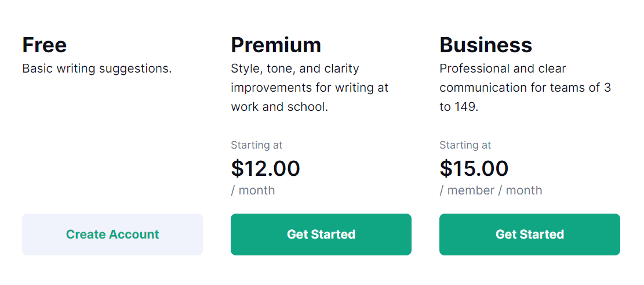Click "Starting at" above the Premium price
This screenshot has width=644, height=285.
coord(257,145)
